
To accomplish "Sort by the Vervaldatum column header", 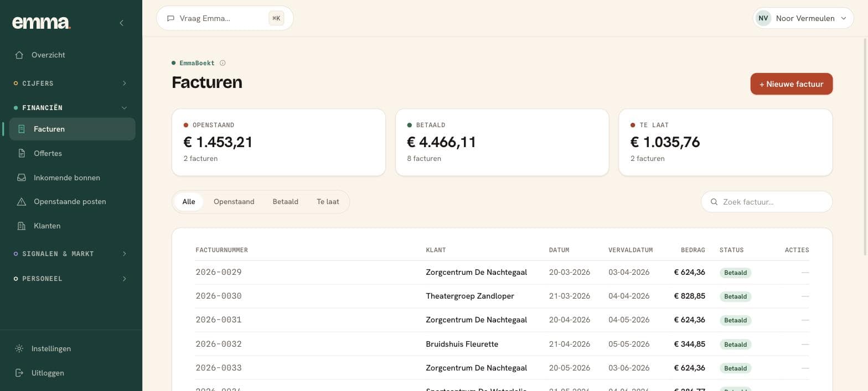I will pyautogui.click(x=631, y=250).
